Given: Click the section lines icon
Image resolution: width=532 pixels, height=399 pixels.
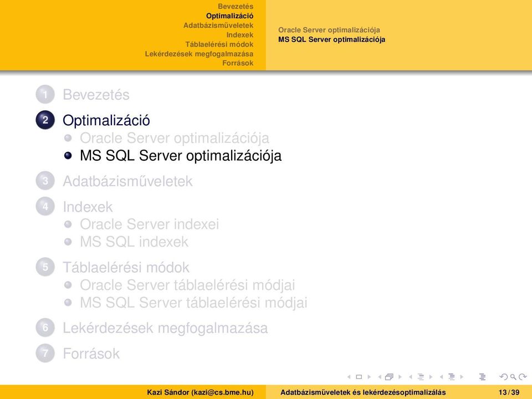Looking at the screenshot, I should (452, 377).
